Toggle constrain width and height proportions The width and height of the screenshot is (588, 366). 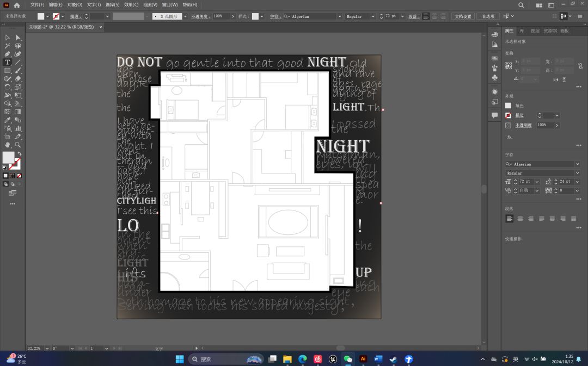point(580,66)
